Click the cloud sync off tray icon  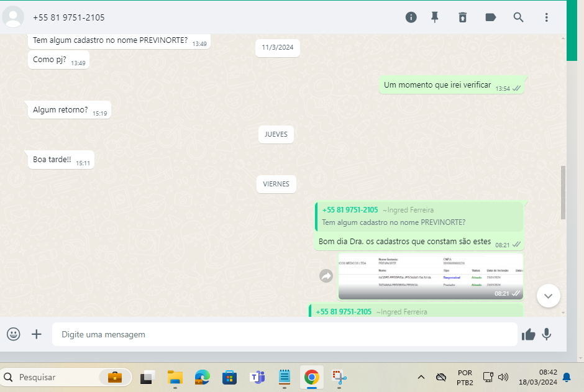(x=441, y=378)
